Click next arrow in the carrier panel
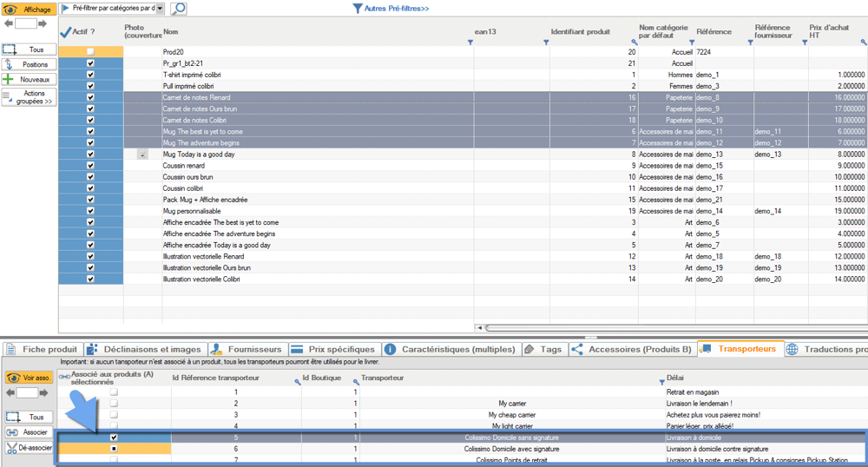This screenshot has height=467, width=868. coord(43,393)
